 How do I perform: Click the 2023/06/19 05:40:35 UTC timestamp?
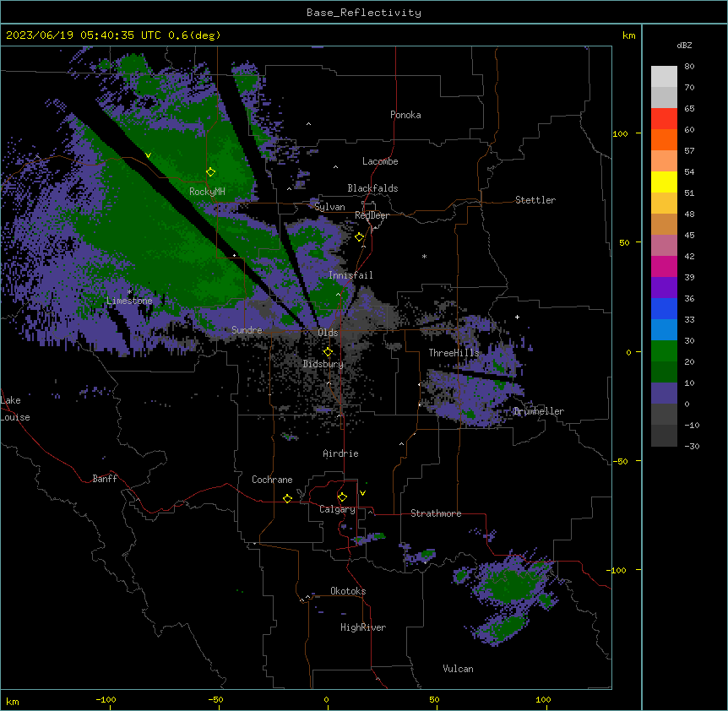click(x=84, y=35)
